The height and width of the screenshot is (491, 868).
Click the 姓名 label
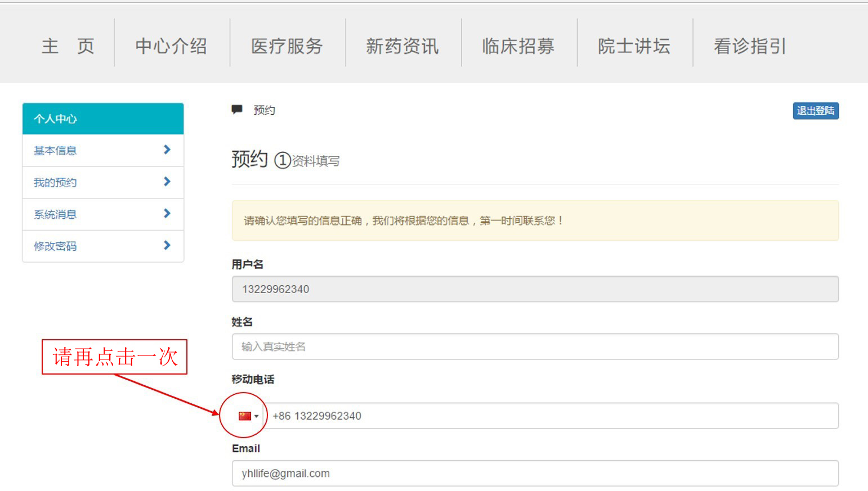pyautogui.click(x=242, y=322)
